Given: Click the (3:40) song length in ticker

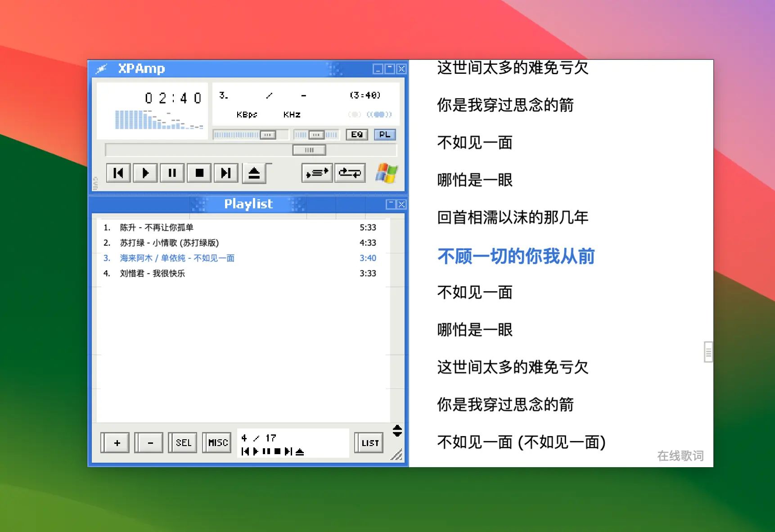Looking at the screenshot, I should 365,95.
